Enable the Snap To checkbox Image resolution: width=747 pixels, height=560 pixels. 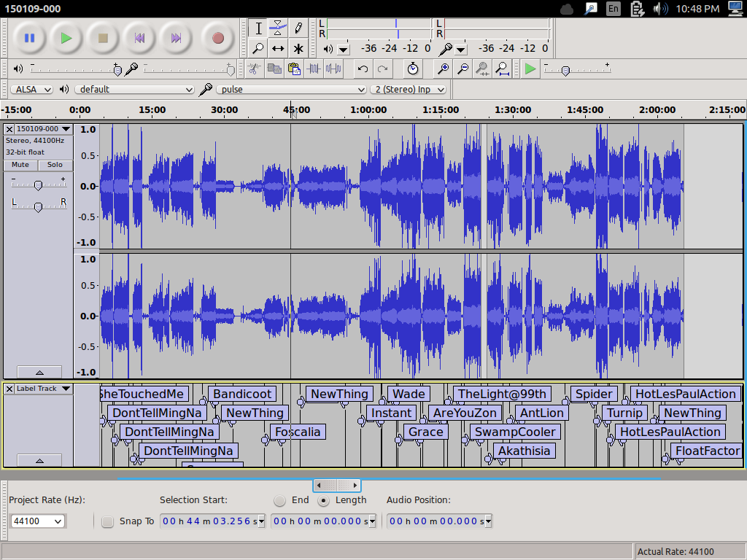[x=108, y=521]
